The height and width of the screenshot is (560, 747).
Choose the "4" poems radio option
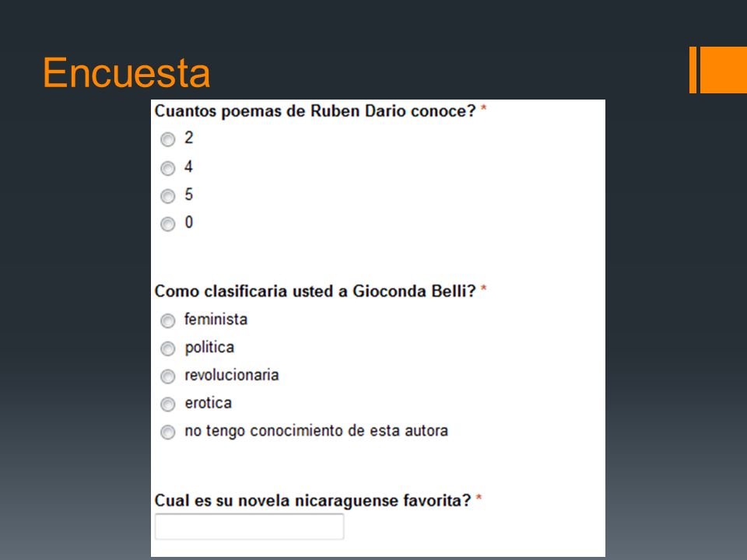point(168,168)
